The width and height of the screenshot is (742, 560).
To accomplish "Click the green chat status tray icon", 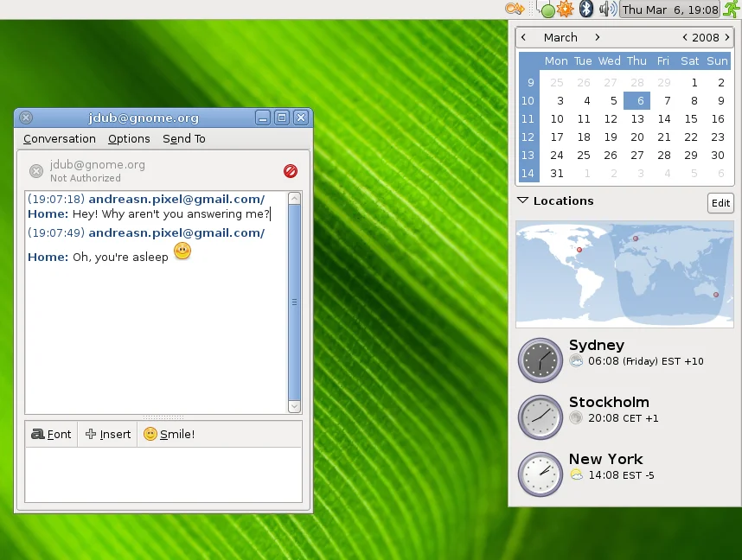I will 547,10.
